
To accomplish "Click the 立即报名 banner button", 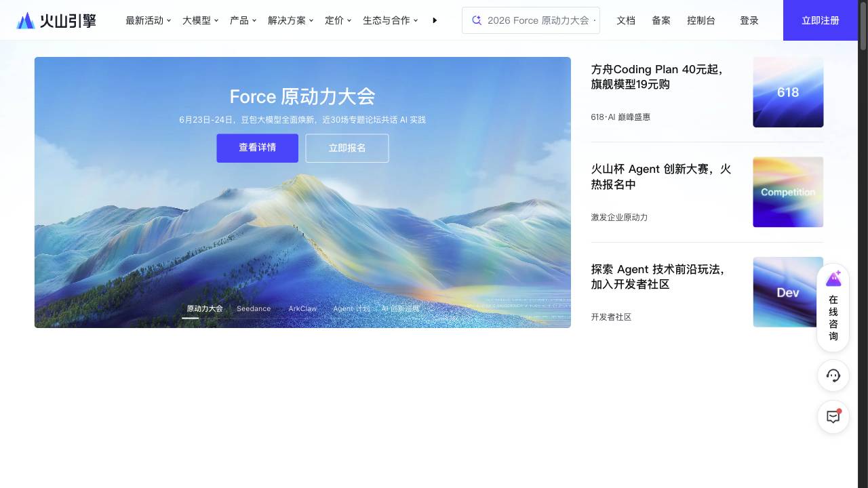I will coord(347,148).
